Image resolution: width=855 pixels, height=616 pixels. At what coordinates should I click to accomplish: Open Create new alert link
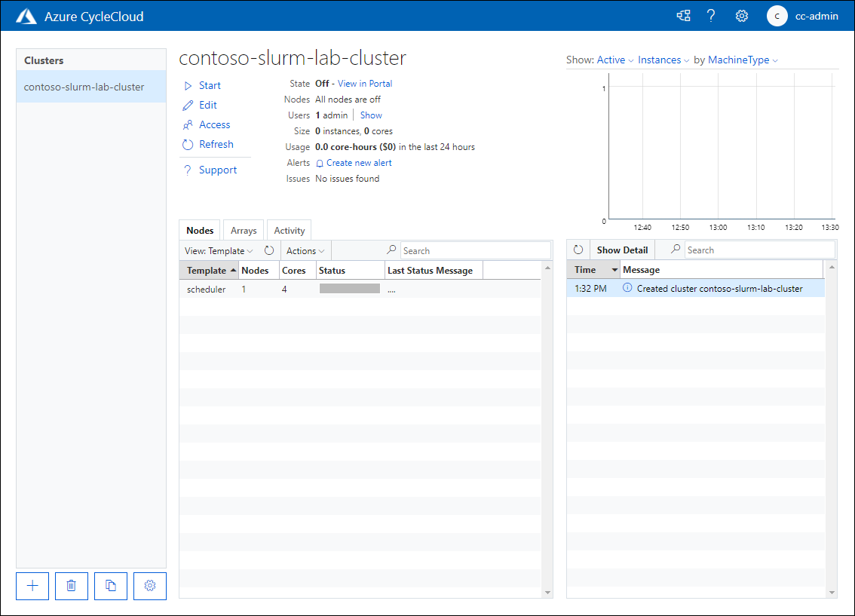pyautogui.click(x=359, y=162)
